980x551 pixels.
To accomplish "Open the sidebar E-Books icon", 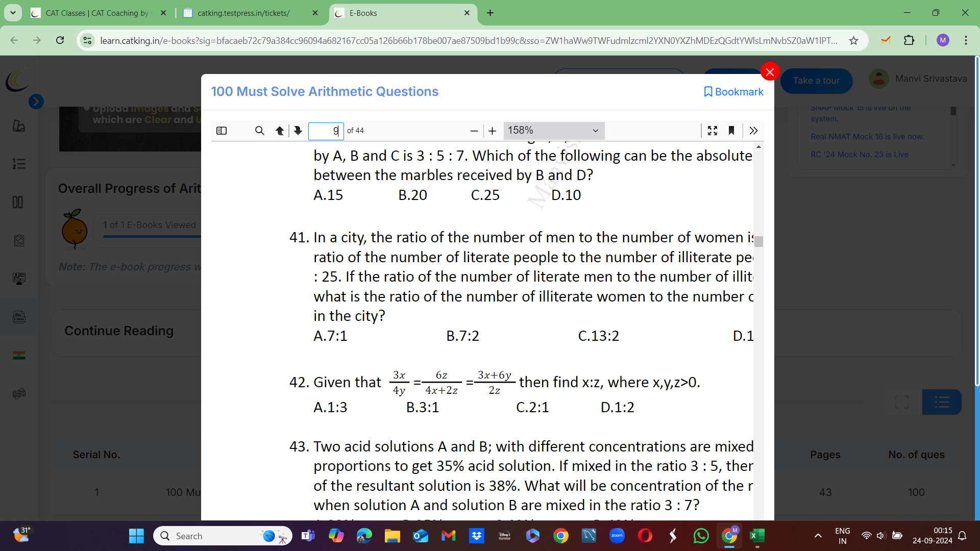I will pos(19,317).
